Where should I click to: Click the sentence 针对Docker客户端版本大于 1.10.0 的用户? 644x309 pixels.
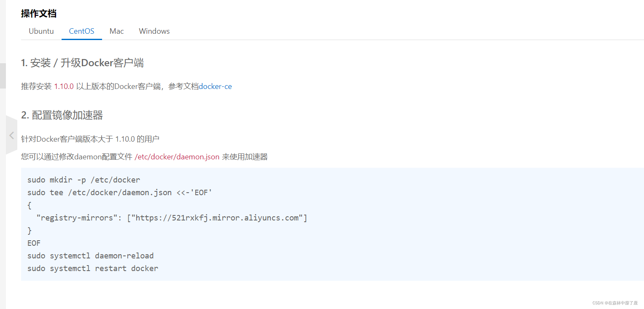[x=90, y=139]
